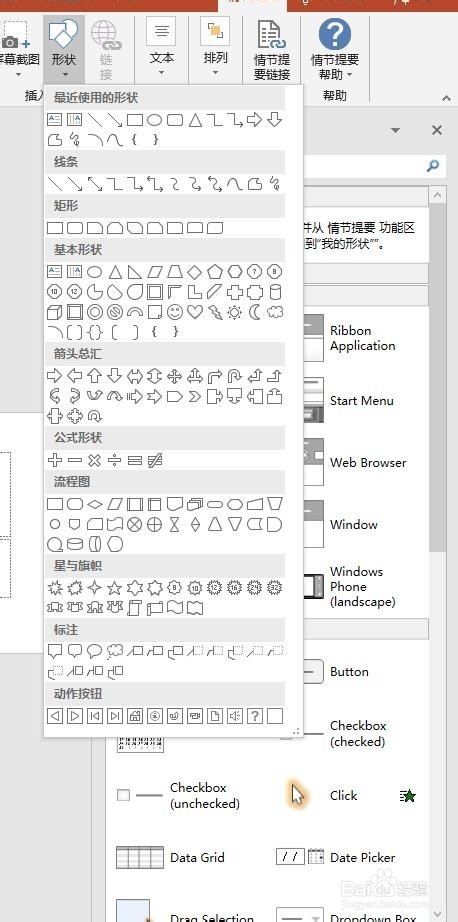Choose the 4-point star shape
The width and height of the screenshot is (458, 922).
pyautogui.click(x=95, y=587)
